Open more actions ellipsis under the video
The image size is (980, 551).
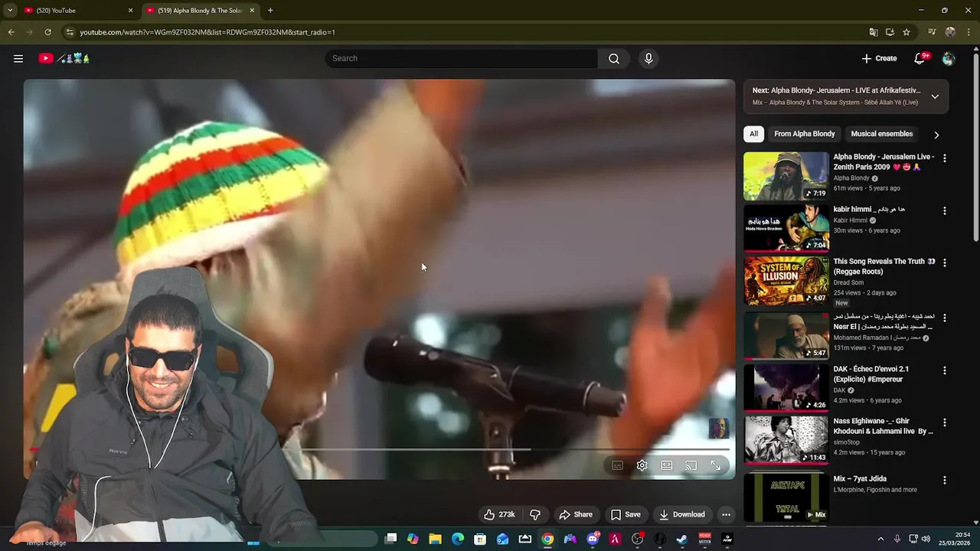726,514
